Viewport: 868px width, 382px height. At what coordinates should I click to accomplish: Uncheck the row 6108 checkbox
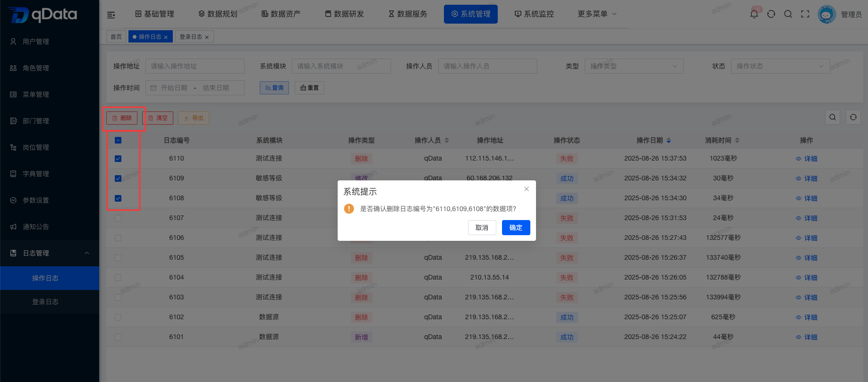point(118,198)
